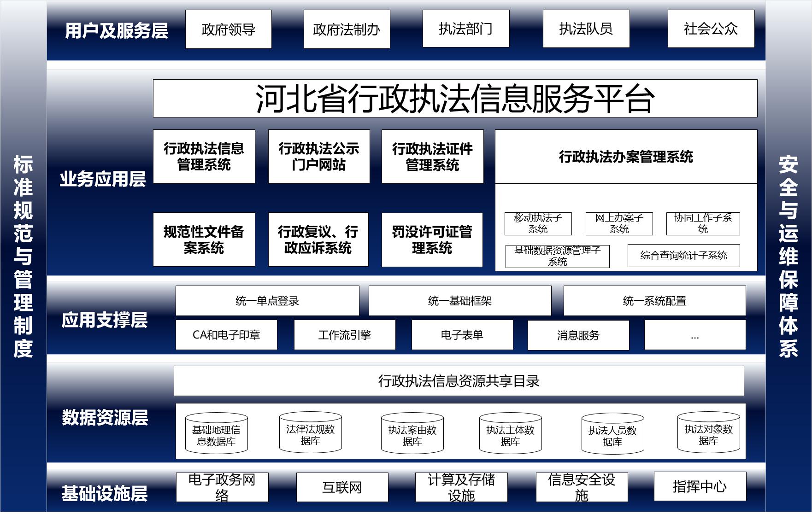
Task: Click the 指挥中心 infrastructure box
Action: (x=700, y=486)
